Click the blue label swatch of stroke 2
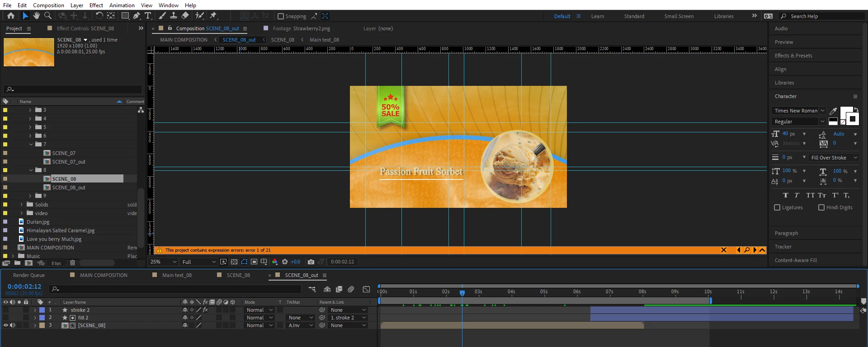 (42, 310)
